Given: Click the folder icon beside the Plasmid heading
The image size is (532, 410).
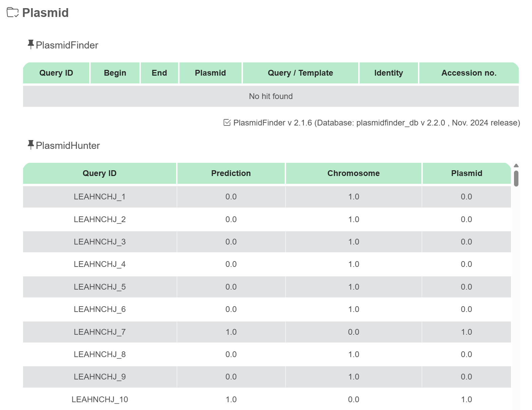Looking at the screenshot, I should pyautogui.click(x=13, y=13).
